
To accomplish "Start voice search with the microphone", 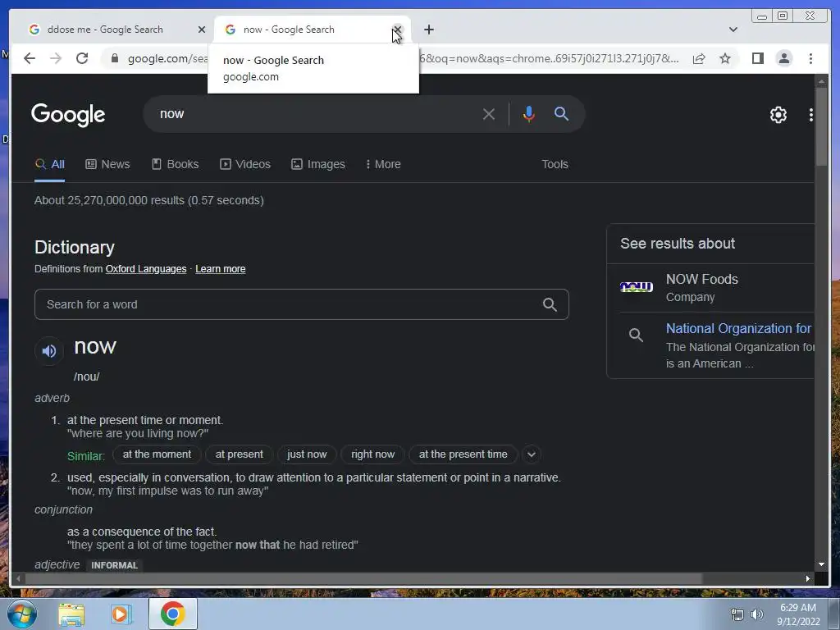I will click(x=528, y=113).
